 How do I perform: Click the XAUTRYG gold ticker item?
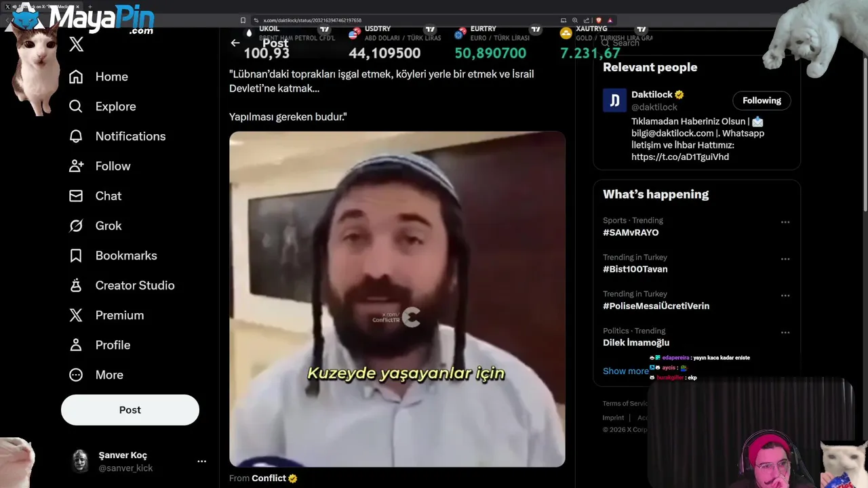point(606,44)
